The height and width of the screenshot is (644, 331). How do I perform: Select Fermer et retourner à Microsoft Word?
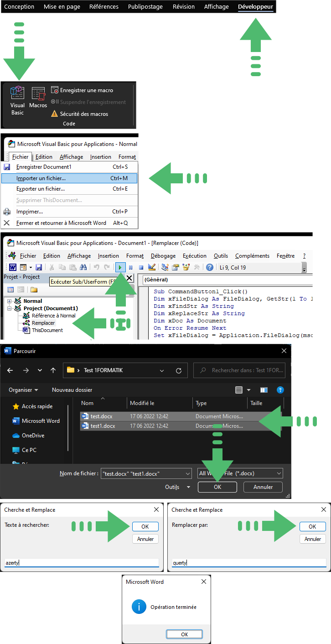tap(69, 223)
